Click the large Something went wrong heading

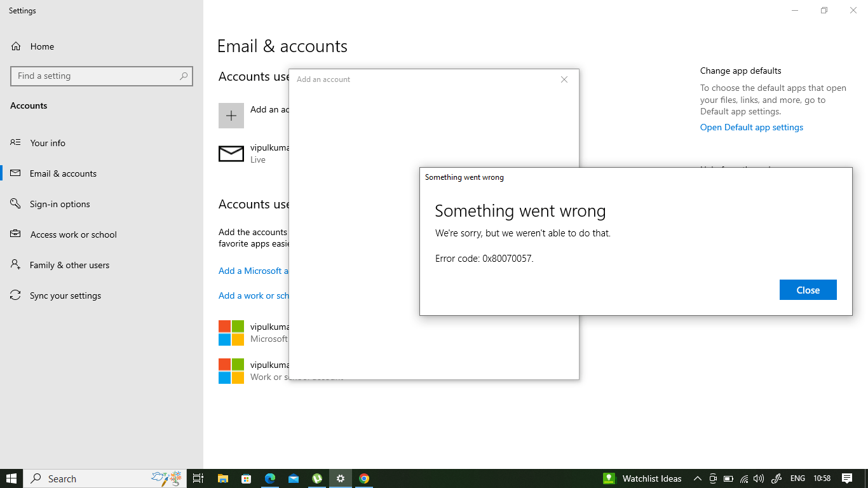click(520, 211)
